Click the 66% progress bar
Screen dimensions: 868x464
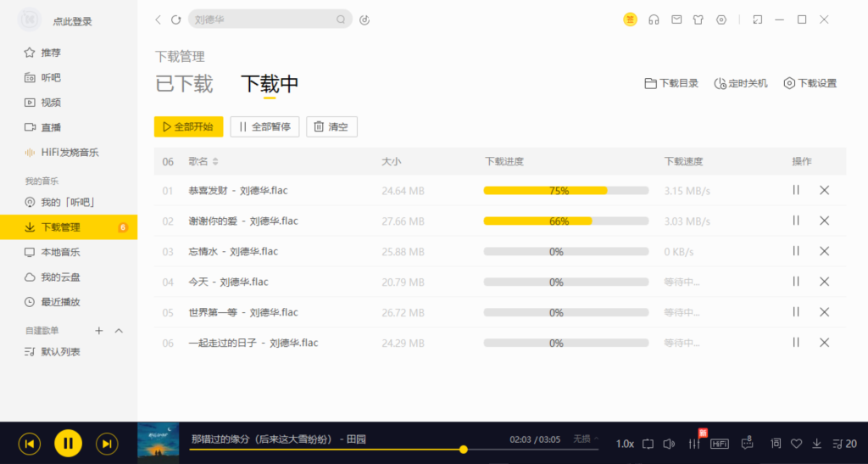565,221
